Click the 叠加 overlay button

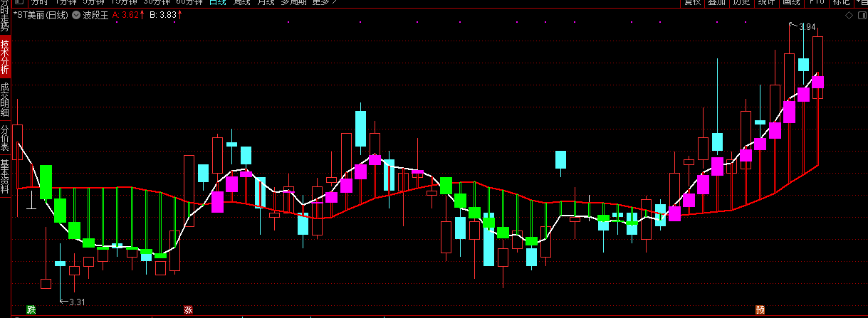tap(717, 2)
